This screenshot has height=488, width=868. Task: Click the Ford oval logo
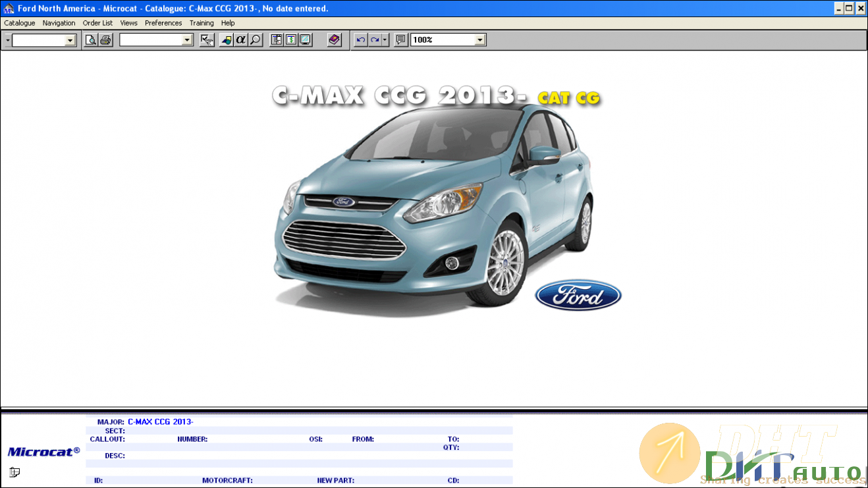(578, 296)
